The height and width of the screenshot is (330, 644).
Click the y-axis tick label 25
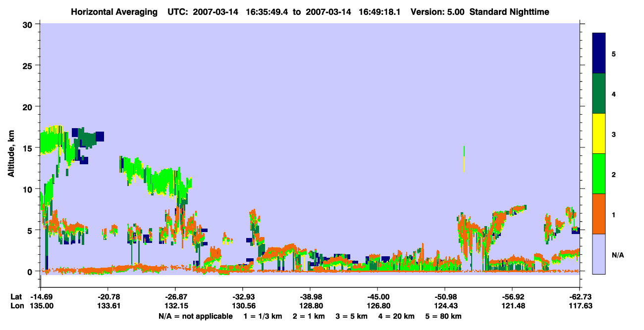[28, 65]
